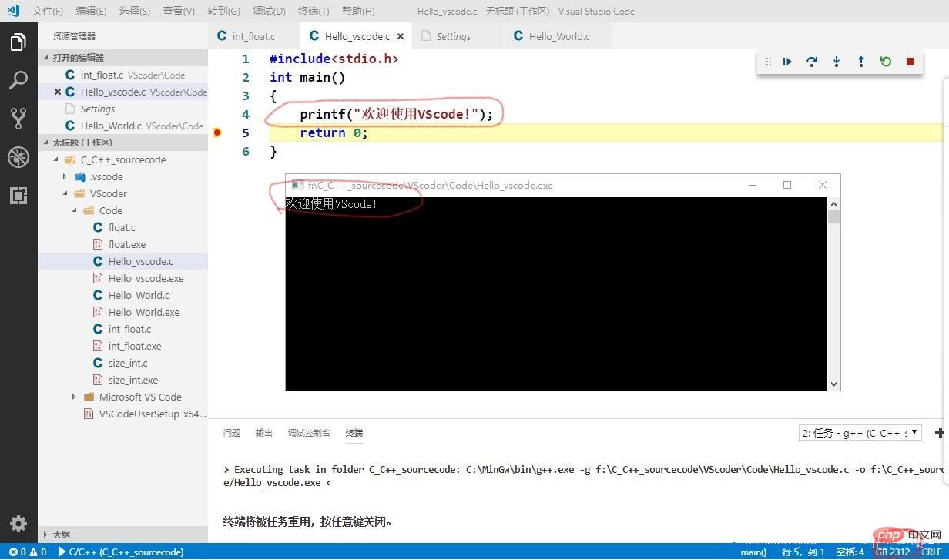Image resolution: width=949 pixels, height=560 pixels.
Task: Switch to the 输出 panel tab
Action: coord(264,433)
